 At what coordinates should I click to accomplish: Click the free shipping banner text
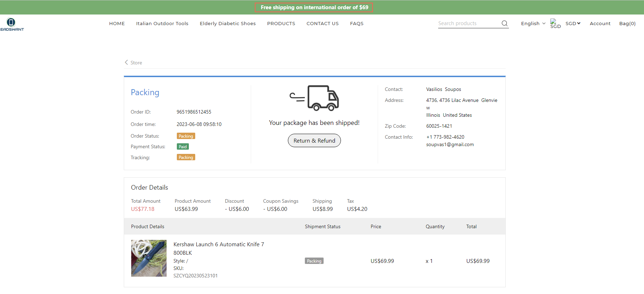(x=314, y=7)
